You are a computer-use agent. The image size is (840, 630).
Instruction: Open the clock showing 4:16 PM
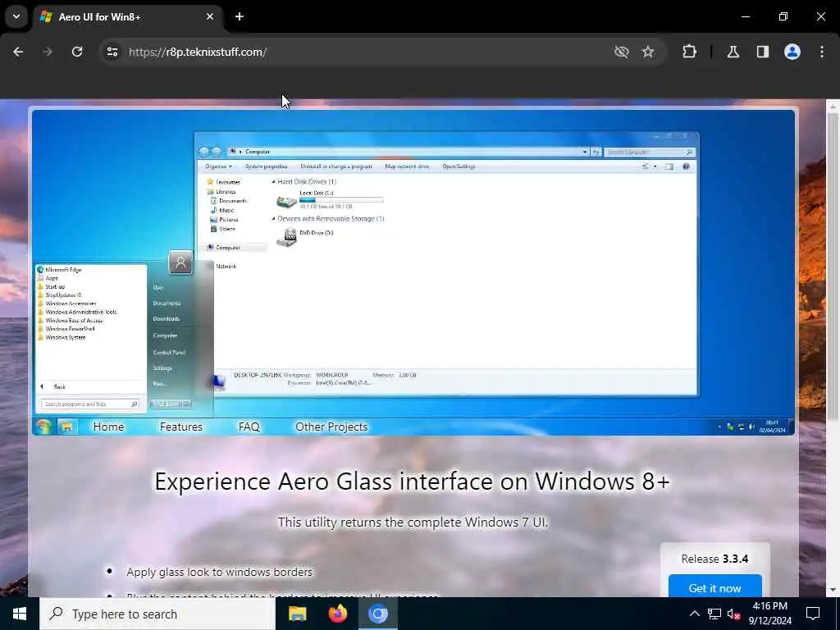(769, 614)
